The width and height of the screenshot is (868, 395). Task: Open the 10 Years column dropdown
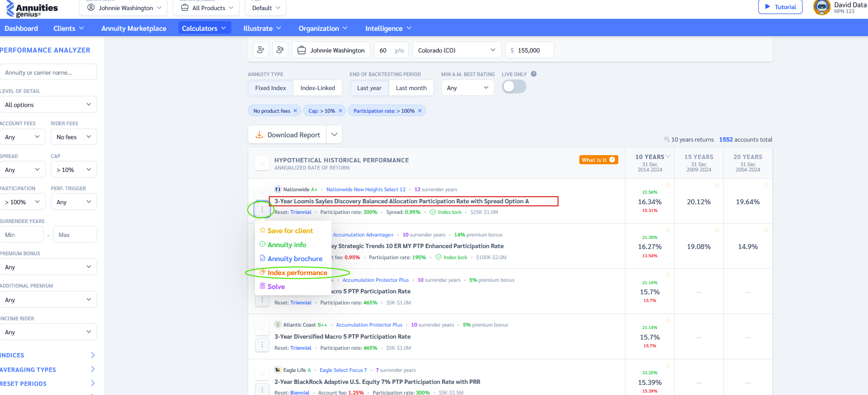pos(668,157)
